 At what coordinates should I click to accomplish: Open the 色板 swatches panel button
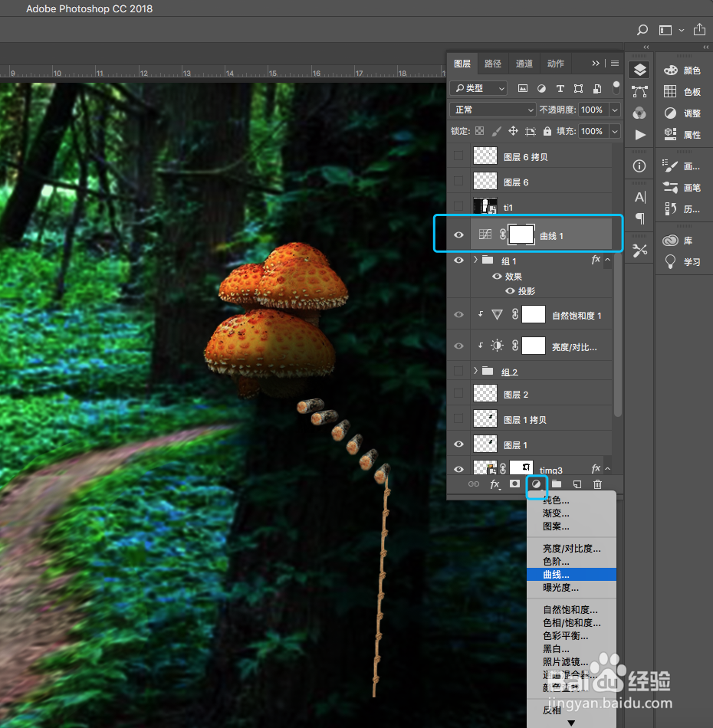[x=683, y=91]
